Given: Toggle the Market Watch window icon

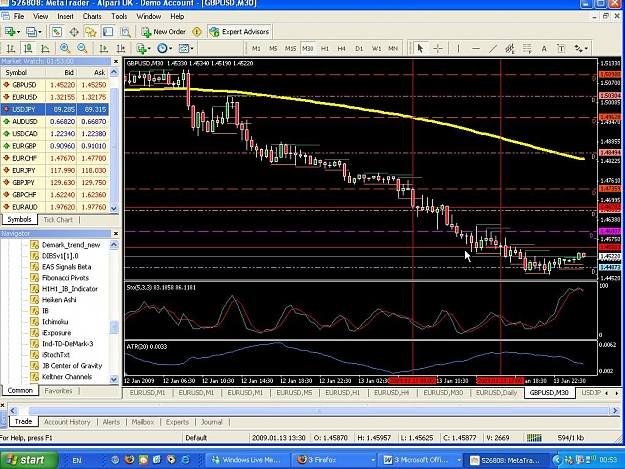Looking at the screenshot, I should tap(56, 31).
